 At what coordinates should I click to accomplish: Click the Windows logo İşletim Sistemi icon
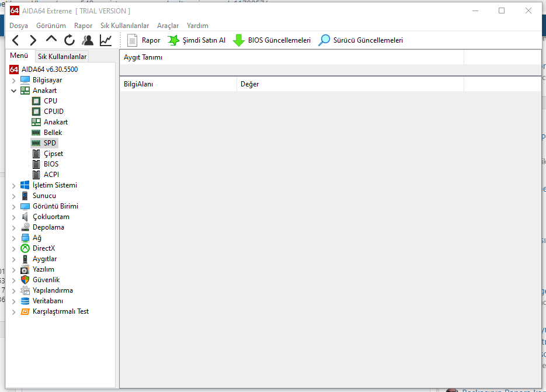[25, 185]
